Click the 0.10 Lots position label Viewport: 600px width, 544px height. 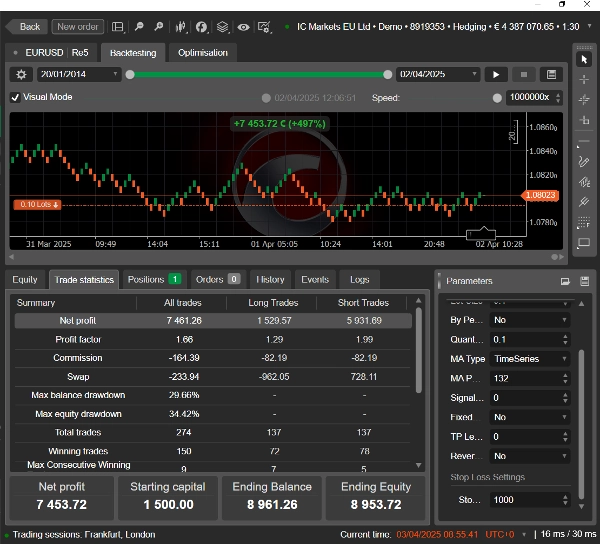38,205
